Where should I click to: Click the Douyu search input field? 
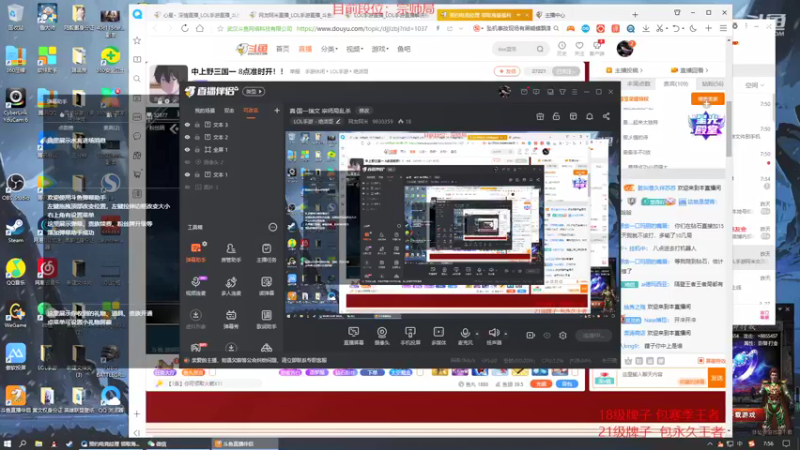[x=514, y=49]
